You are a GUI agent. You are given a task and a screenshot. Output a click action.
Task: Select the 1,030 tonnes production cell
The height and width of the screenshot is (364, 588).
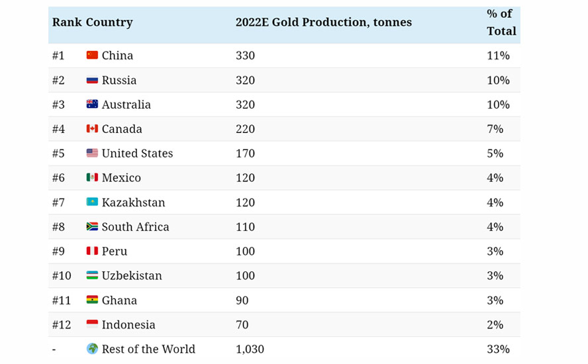coord(250,349)
